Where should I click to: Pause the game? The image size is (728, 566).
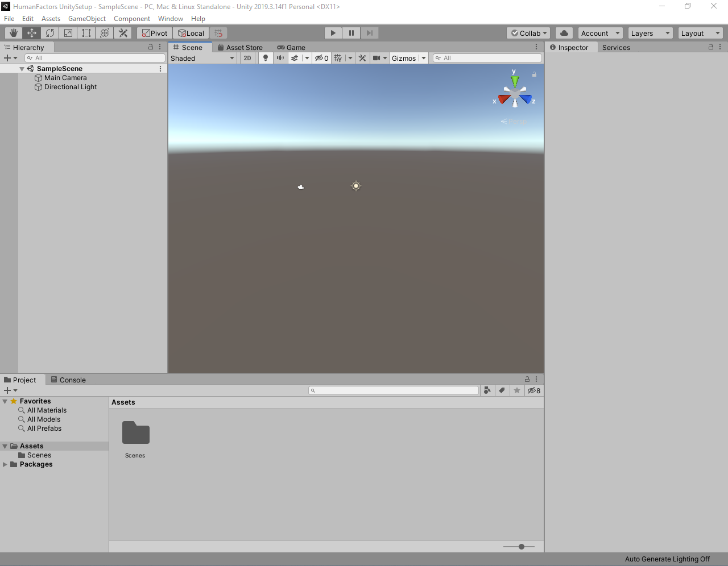click(x=351, y=33)
